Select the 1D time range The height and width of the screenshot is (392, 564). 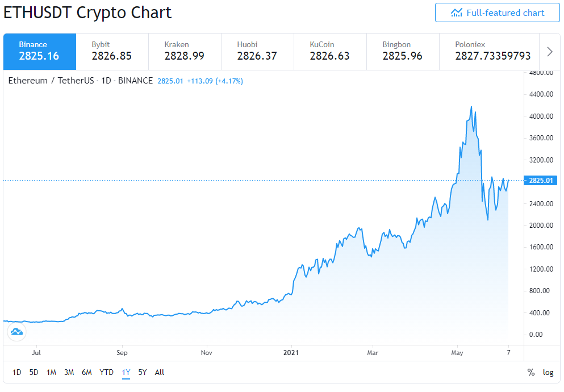pyautogui.click(x=17, y=372)
